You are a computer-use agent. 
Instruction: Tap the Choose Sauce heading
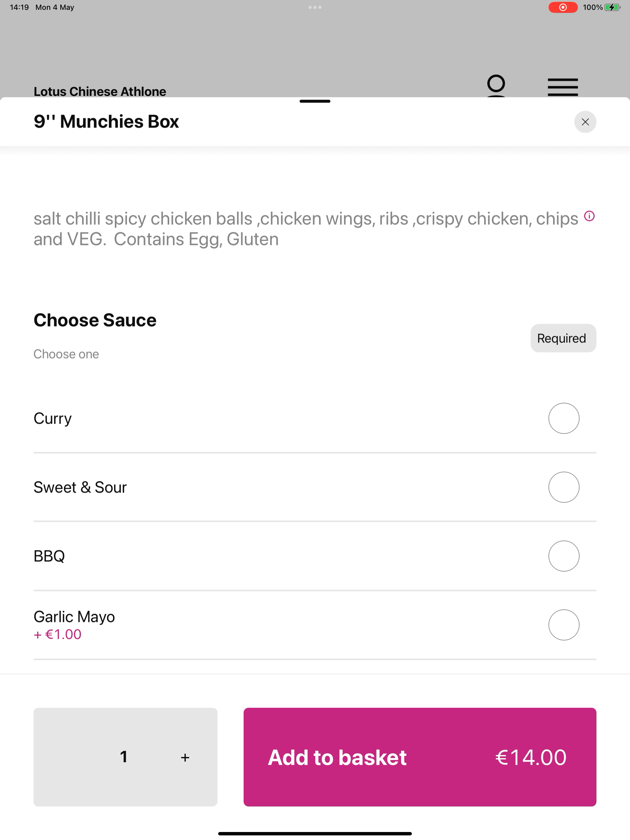(95, 320)
